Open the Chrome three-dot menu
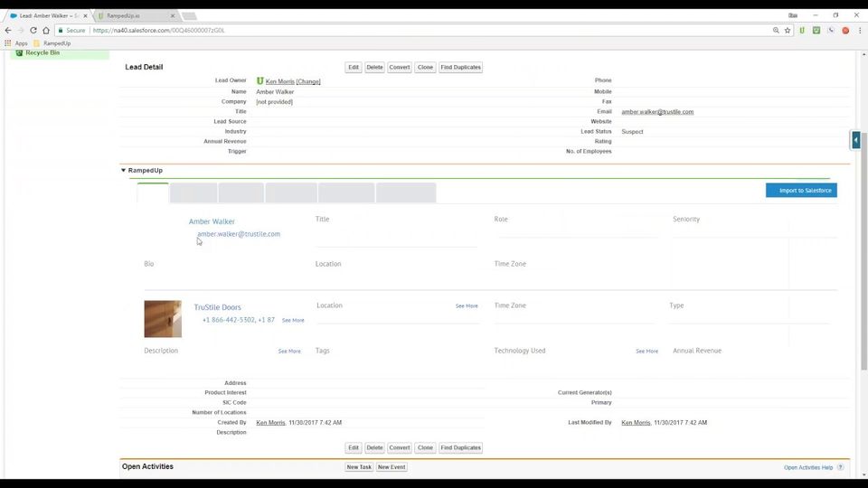Viewport: 868px width, 488px height. coord(860,31)
